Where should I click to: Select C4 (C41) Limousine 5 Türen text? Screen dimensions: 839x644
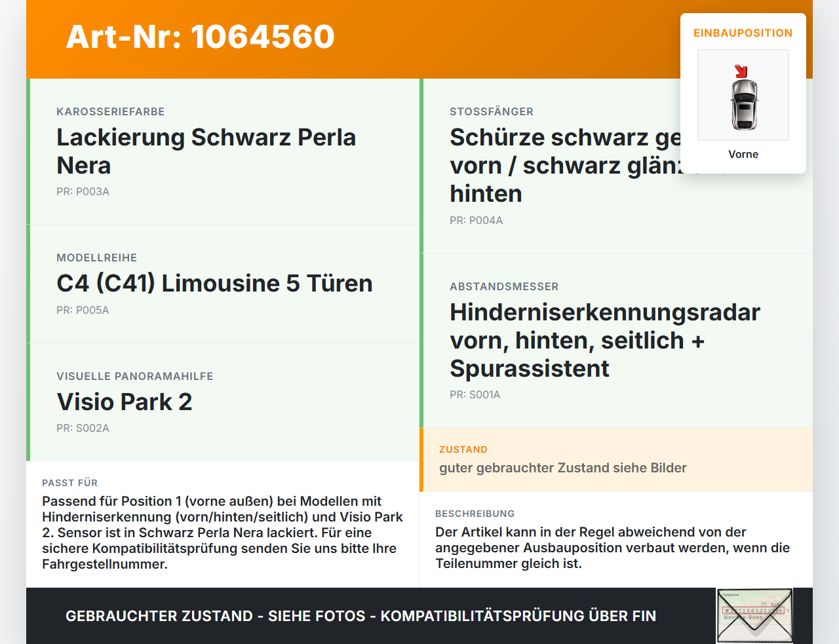pyautogui.click(x=214, y=283)
